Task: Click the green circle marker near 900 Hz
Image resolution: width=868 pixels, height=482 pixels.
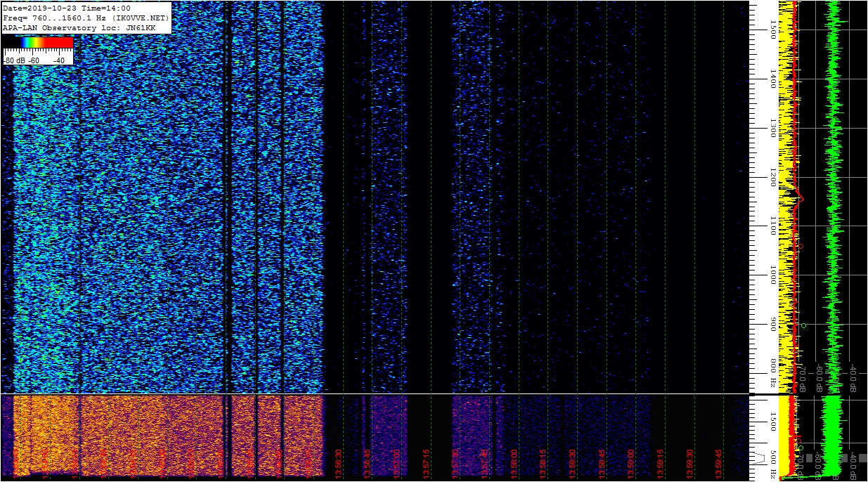Action: 803,325
